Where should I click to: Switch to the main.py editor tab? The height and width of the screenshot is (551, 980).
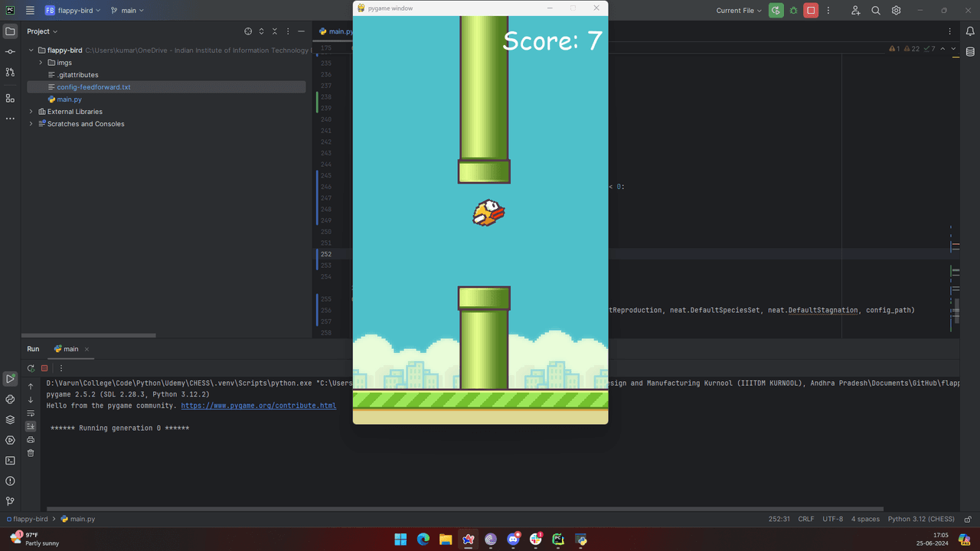click(x=336, y=31)
